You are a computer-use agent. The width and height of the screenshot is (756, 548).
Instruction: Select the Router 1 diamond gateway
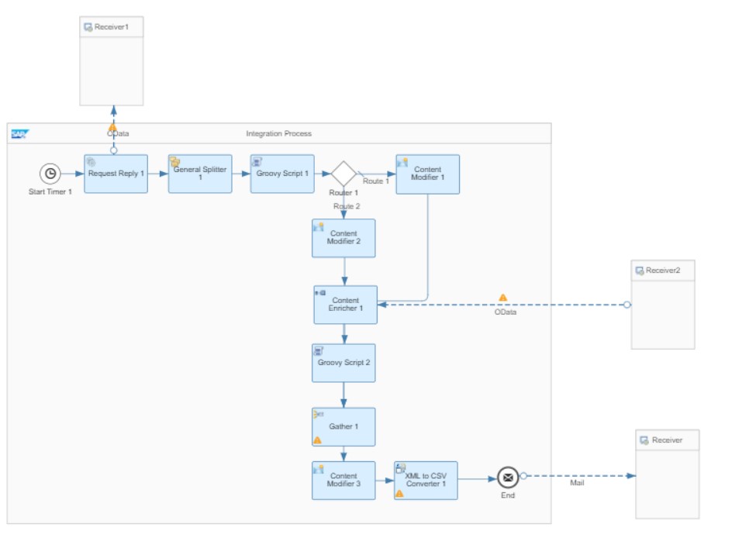(x=343, y=174)
